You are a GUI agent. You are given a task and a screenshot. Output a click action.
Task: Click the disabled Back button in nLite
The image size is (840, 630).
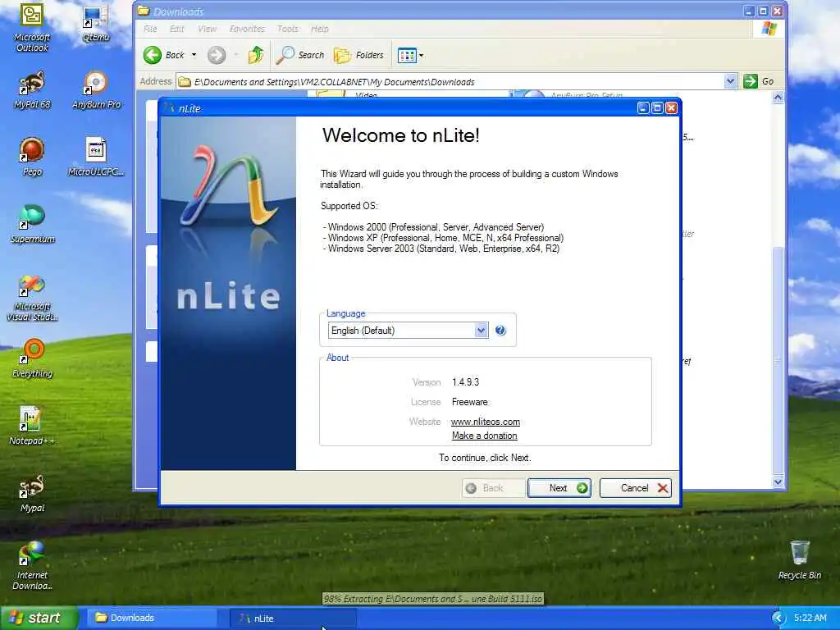493,488
